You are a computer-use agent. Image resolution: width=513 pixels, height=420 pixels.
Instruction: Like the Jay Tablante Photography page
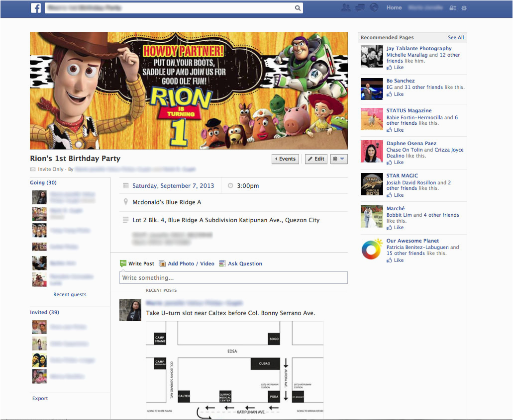point(395,67)
